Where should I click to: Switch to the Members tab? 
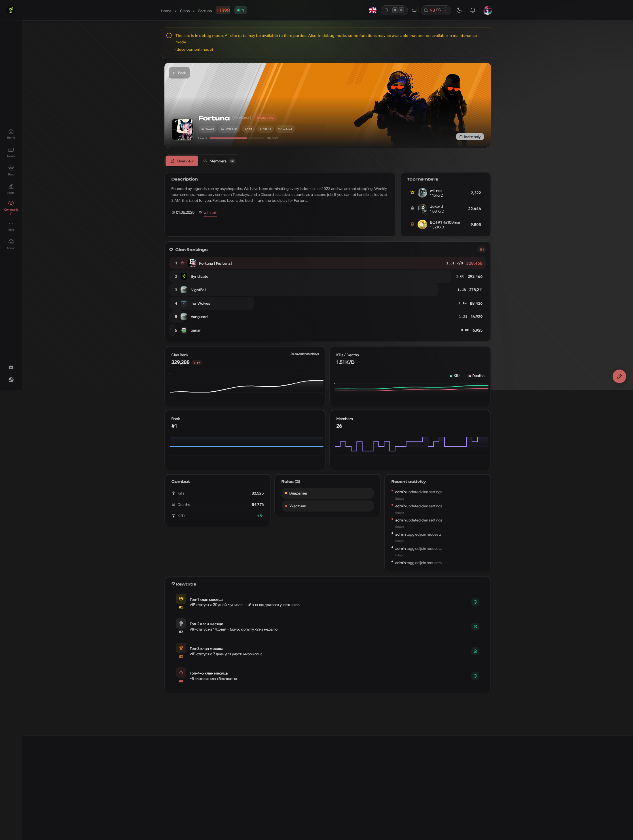coord(219,161)
